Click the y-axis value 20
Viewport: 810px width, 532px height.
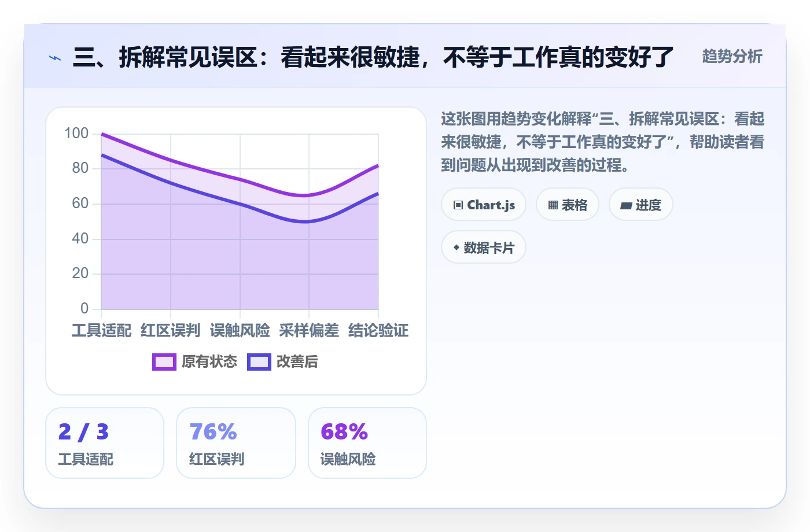80,274
